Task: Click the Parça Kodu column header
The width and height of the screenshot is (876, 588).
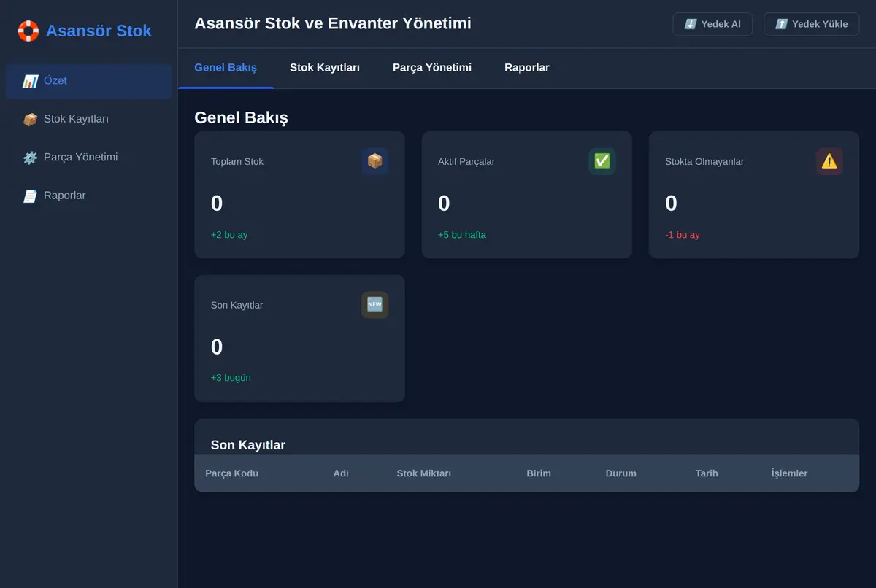Action: click(x=232, y=473)
